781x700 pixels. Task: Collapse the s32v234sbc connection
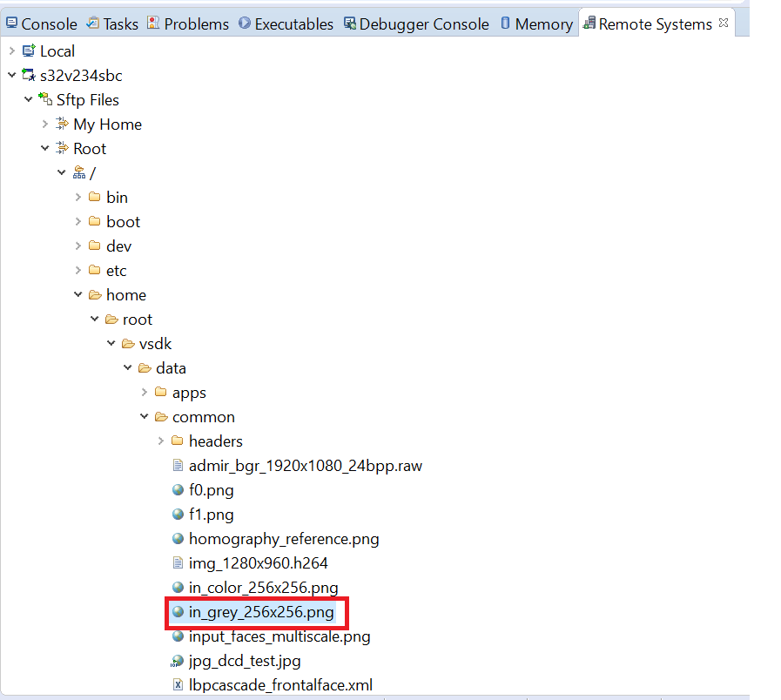12,75
